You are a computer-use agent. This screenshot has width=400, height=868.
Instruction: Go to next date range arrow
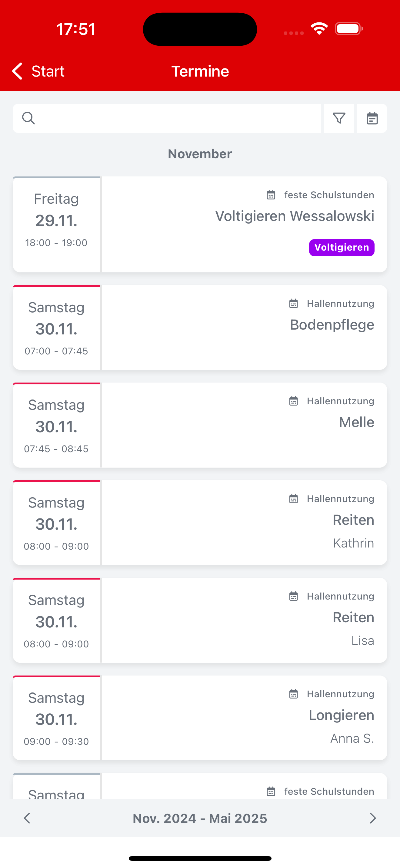pyautogui.click(x=373, y=818)
